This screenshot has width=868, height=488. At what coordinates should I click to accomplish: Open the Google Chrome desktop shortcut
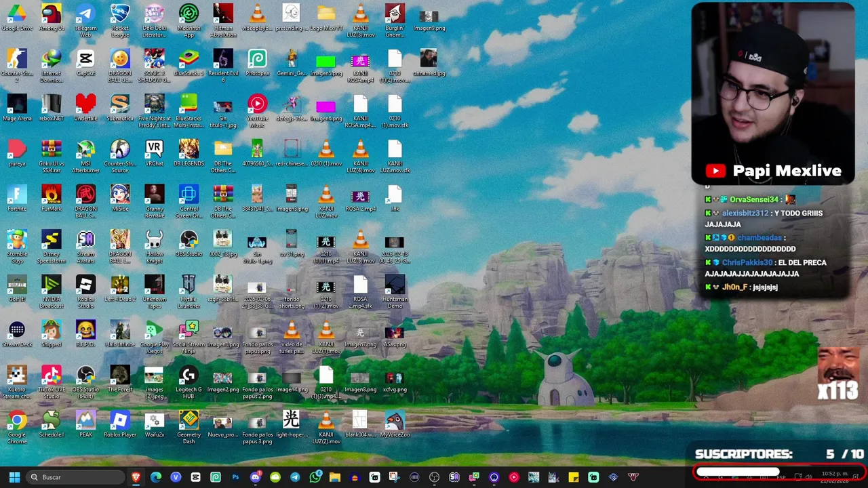point(17,428)
